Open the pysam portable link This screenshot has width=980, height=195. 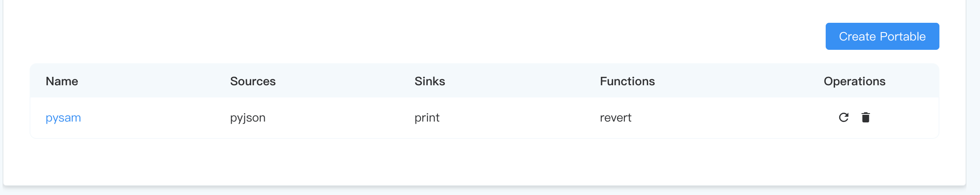point(63,118)
